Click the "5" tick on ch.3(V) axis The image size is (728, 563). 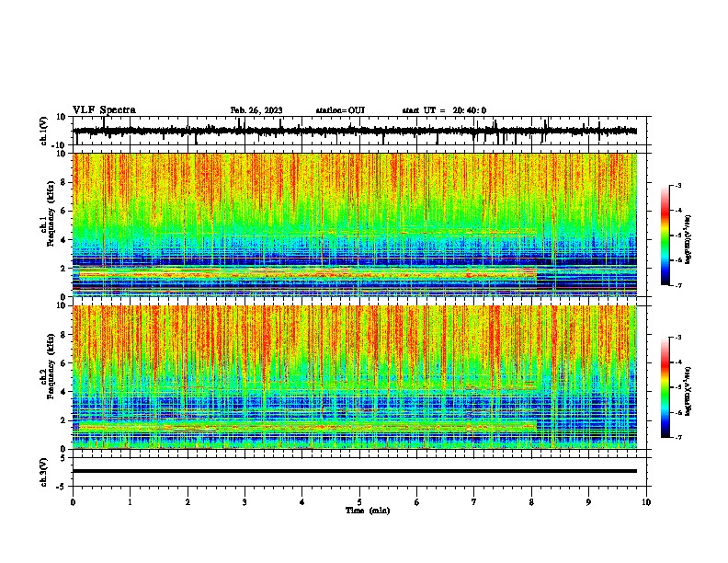(x=63, y=457)
